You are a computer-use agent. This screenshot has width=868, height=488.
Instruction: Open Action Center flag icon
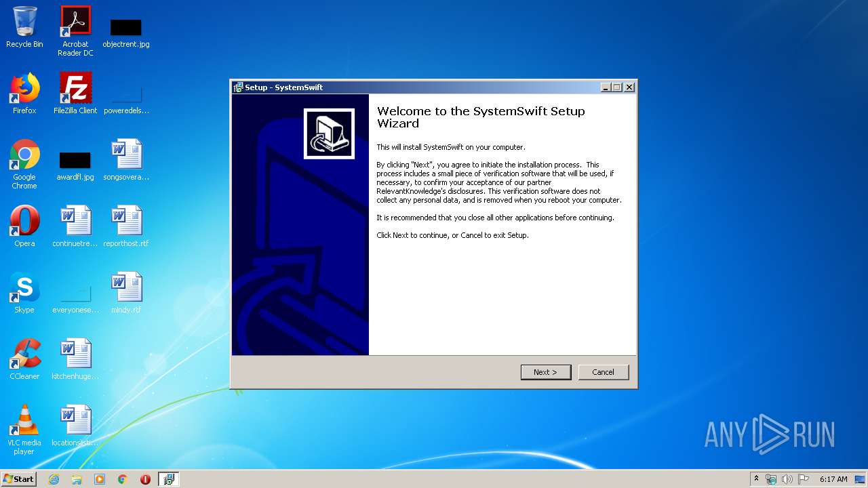coord(804,479)
